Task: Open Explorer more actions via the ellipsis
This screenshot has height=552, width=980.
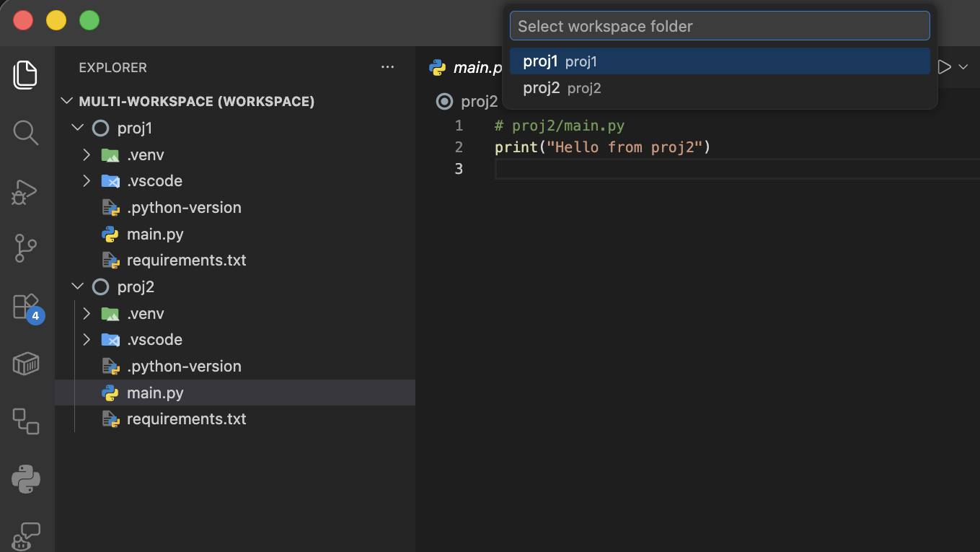Action: tap(388, 66)
